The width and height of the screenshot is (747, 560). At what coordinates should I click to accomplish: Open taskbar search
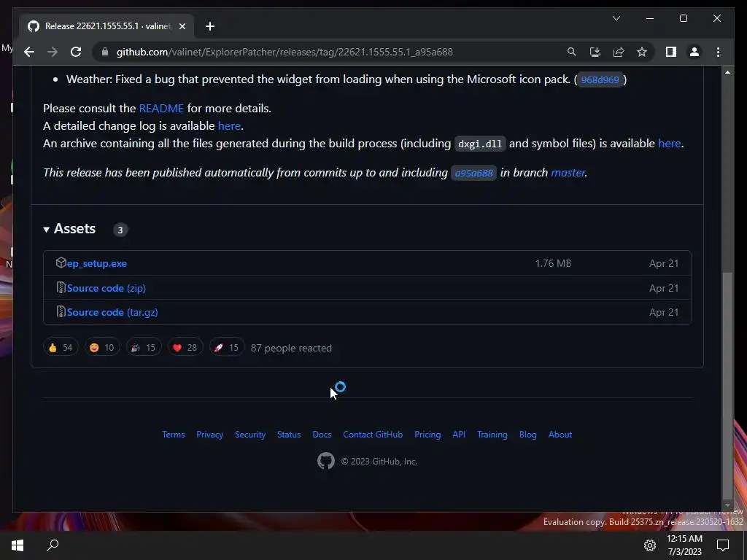pos(53,545)
